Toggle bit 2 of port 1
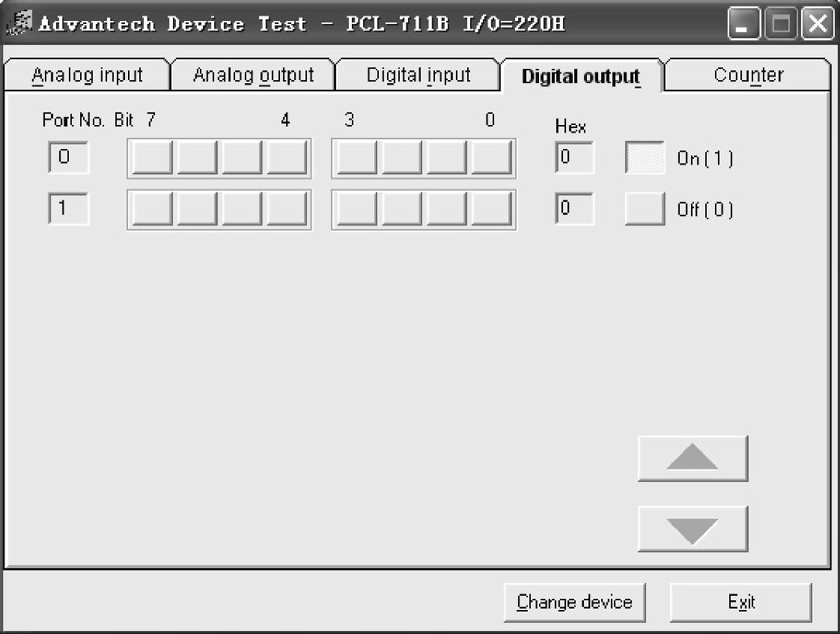This screenshot has height=634, width=840. tap(402, 209)
